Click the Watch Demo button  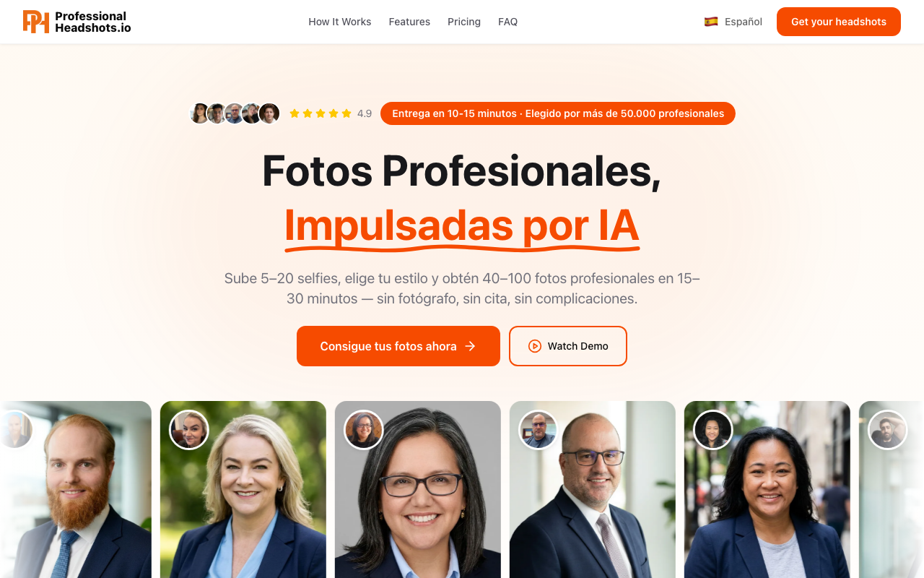(x=568, y=346)
